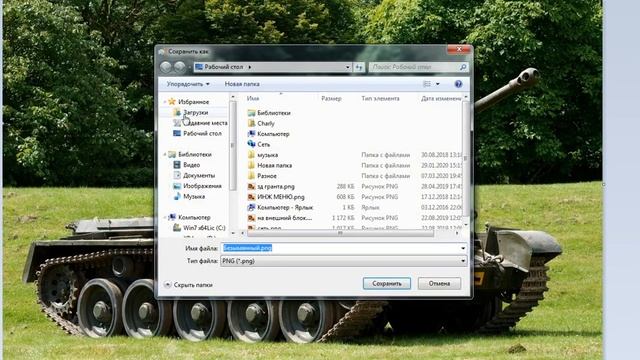Collapse the Избранное tree group

[165, 102]
